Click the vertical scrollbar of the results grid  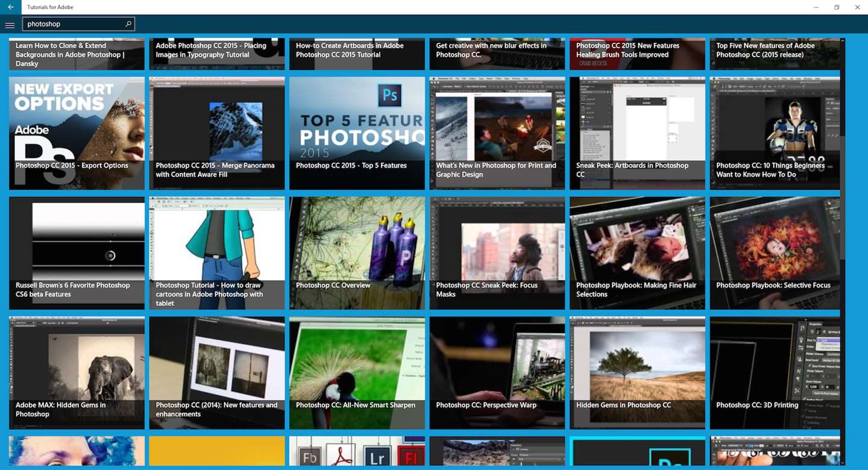843,251
